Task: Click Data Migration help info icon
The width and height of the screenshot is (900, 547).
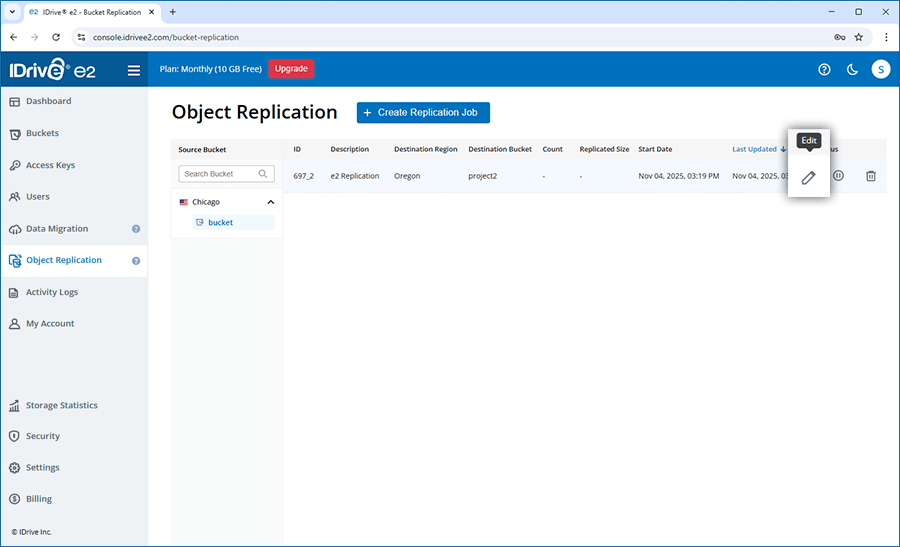Action: click(x=136, y=229)
